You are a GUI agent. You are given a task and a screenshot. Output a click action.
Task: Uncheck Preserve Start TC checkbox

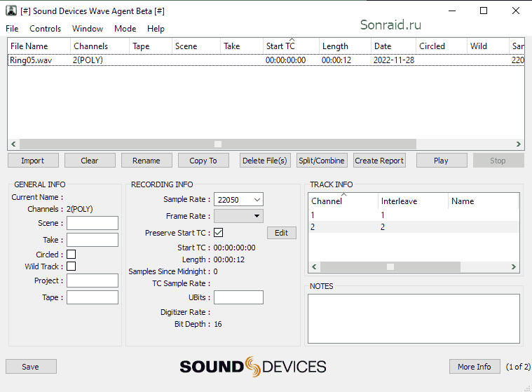[x=219, y=233]
